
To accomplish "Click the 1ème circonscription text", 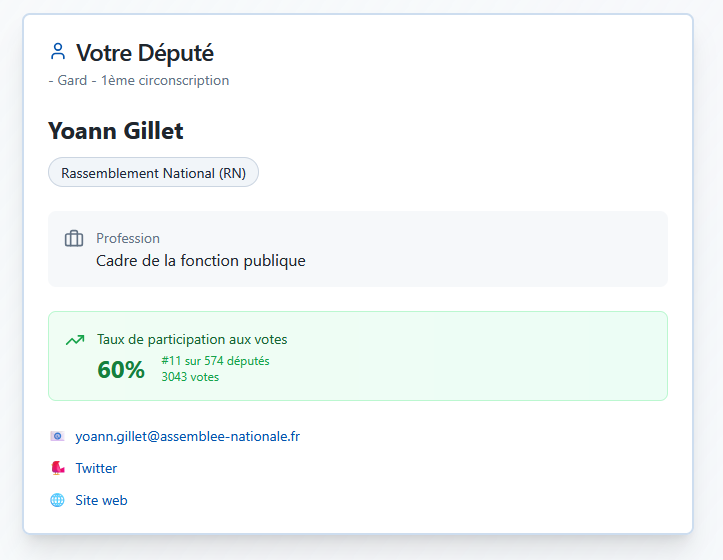I will [165, 80].
